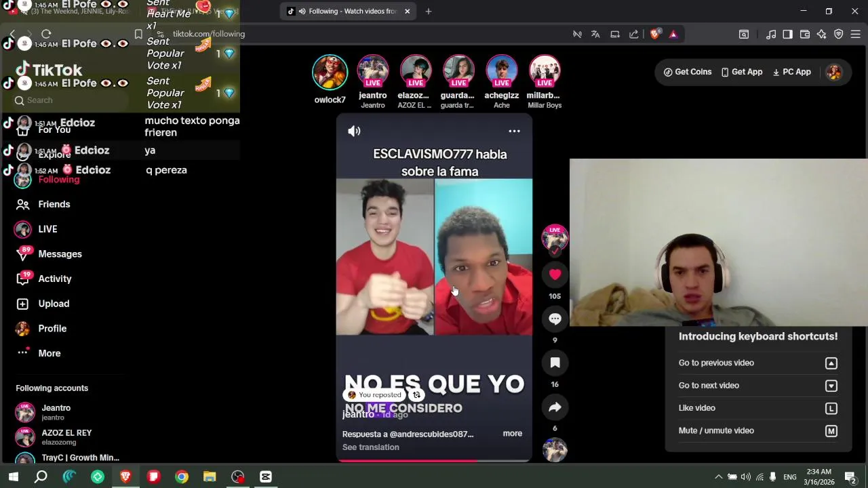Open Brave Shields lion icon
868x488 pixels.
click(655, 34)
